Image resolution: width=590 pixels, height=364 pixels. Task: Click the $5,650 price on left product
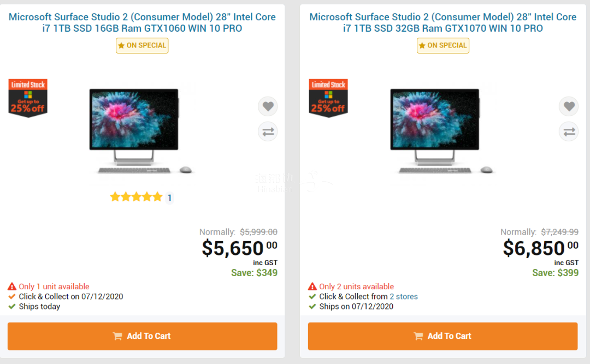(240, 248)
